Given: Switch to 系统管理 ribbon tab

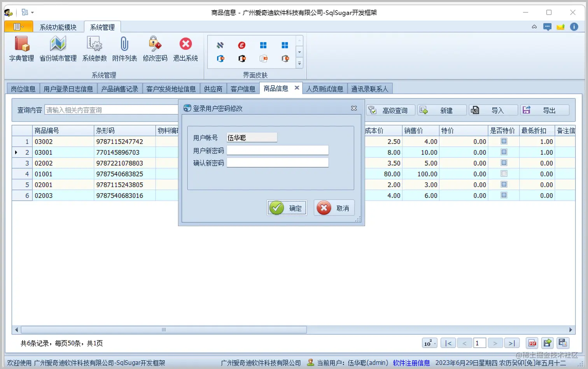Looking at the screenshot, I should click(102, 27).
